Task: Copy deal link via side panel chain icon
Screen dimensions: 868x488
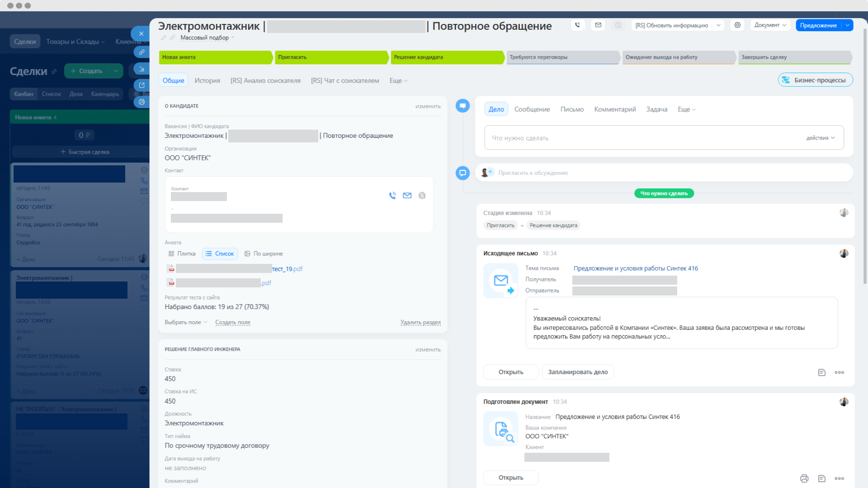Action: click(x=142, y=52)
